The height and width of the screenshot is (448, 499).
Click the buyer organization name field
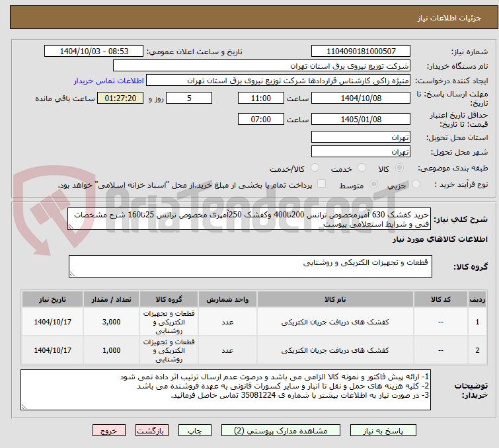point(262,66)
